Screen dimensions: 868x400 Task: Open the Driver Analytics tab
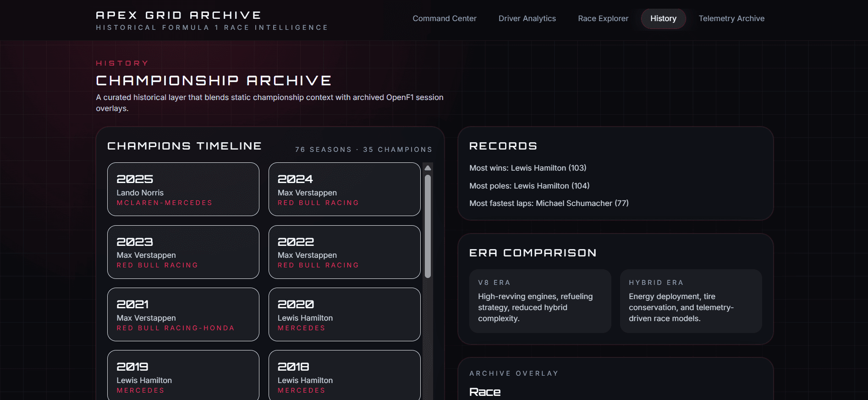(527, 19)
